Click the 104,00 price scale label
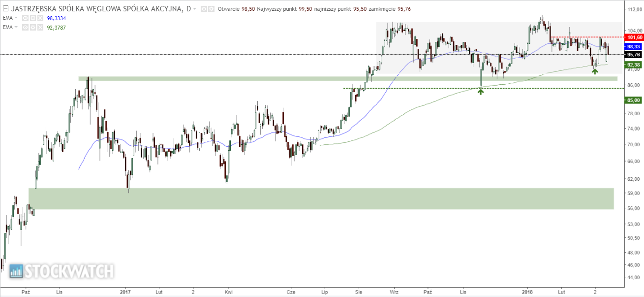Screen dimensions: 644x297 click(634, 30)
